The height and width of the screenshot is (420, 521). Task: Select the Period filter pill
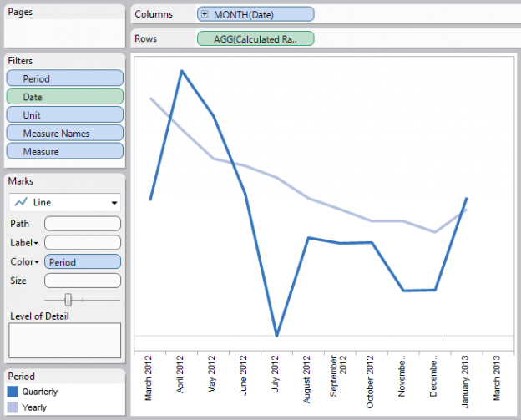[x=65, y=78]
